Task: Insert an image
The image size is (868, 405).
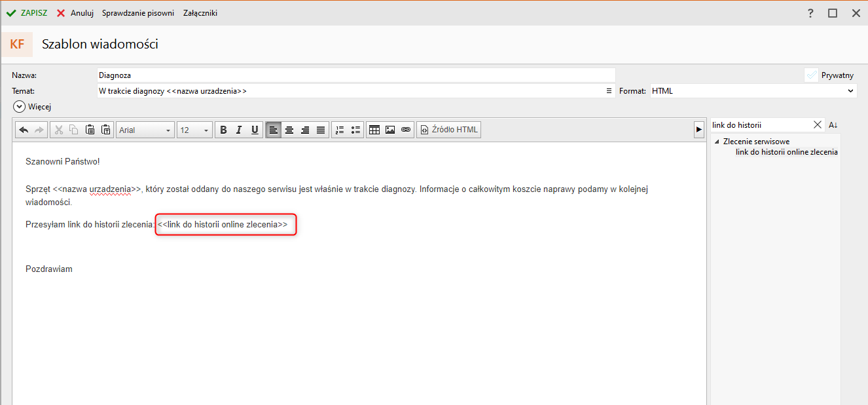Action: (390, 130)
